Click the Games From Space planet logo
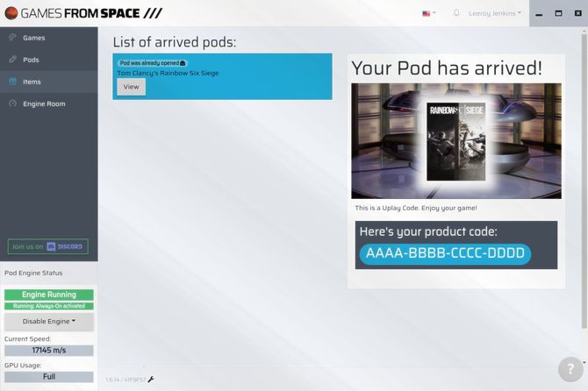This screenshot has width=588, height=391. coord(11,13)
